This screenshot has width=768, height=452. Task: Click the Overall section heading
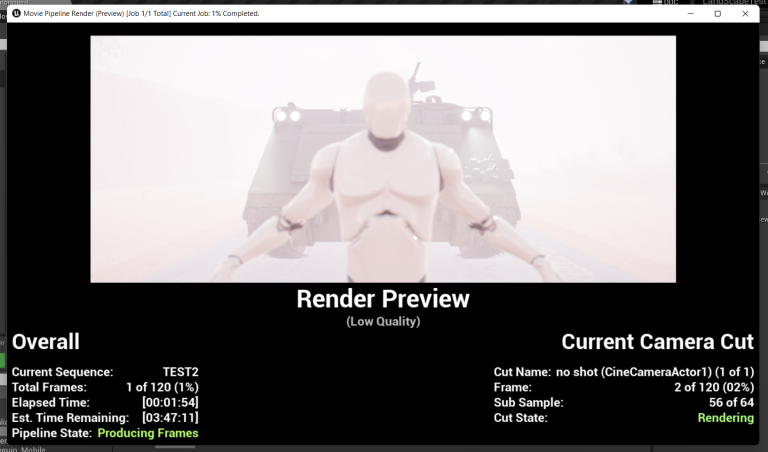(x=46, y=342)
